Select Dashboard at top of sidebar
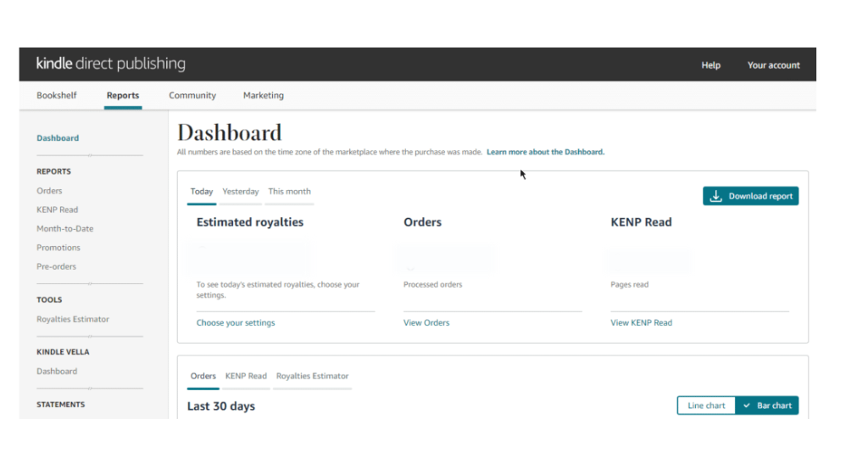 click(58, 138)
